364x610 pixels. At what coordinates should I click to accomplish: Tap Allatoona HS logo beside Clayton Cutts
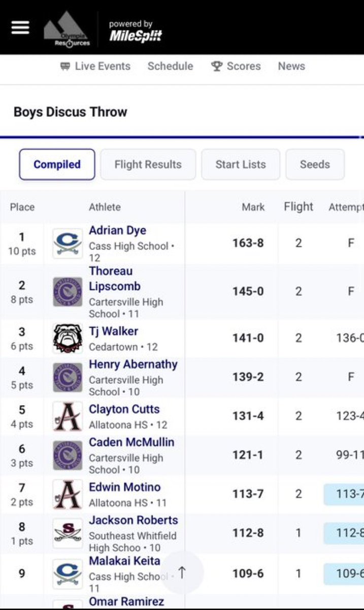pyautogui.click(x=68, y=416)
